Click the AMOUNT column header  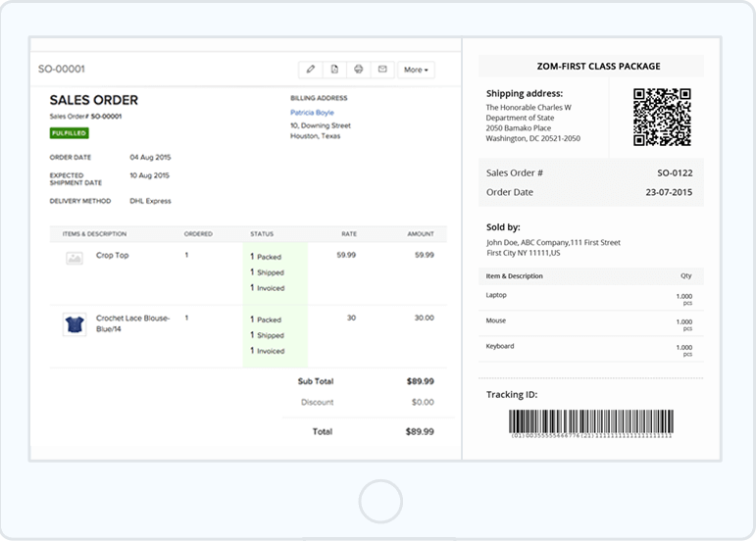[421, 233]
